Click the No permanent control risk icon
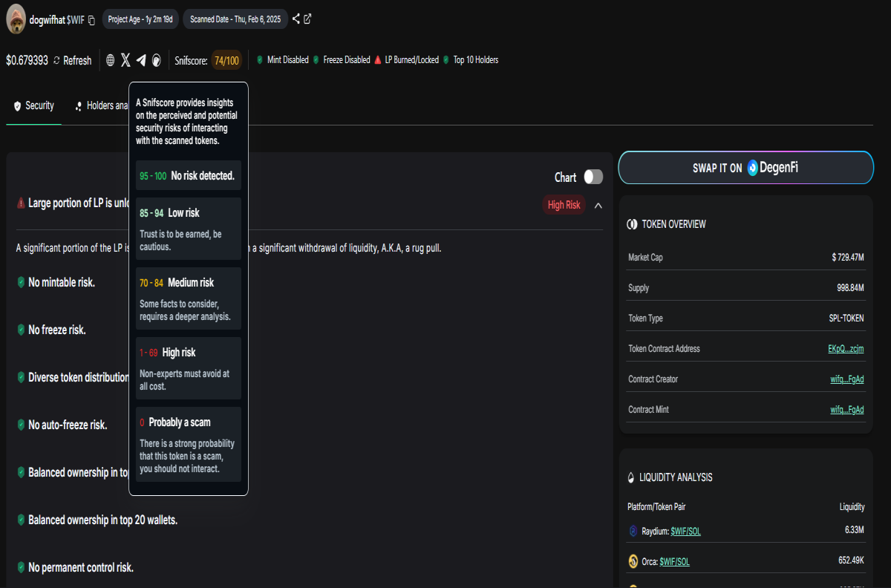Viewport: 891px width, 588px height. coord(21,567)
